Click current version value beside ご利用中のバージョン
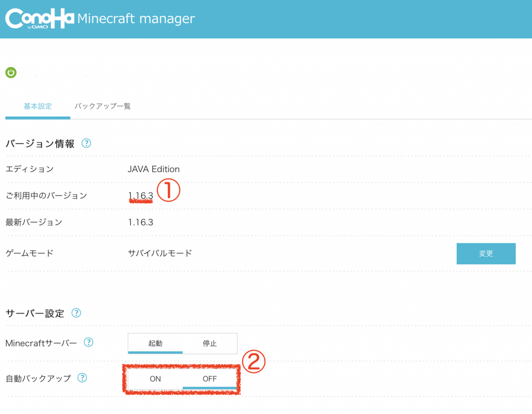 click(x=140, y=196)
